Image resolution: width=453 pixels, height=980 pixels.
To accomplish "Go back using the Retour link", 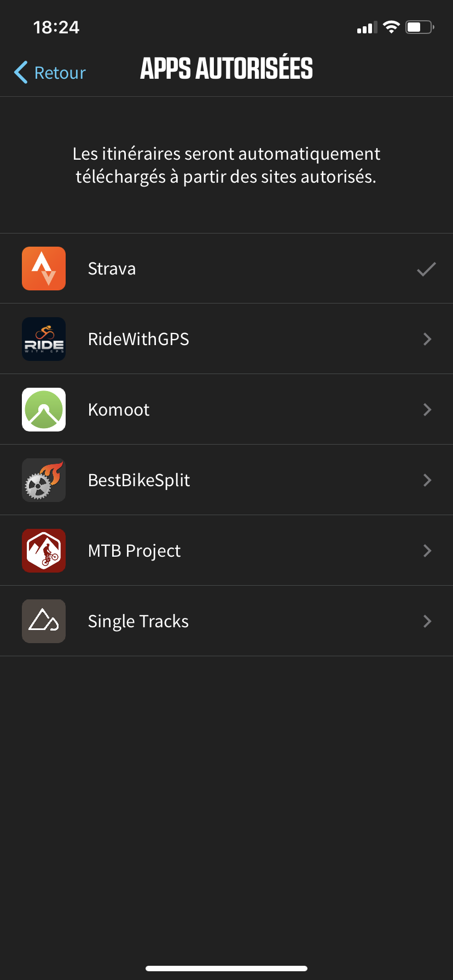I will (60, 73).
